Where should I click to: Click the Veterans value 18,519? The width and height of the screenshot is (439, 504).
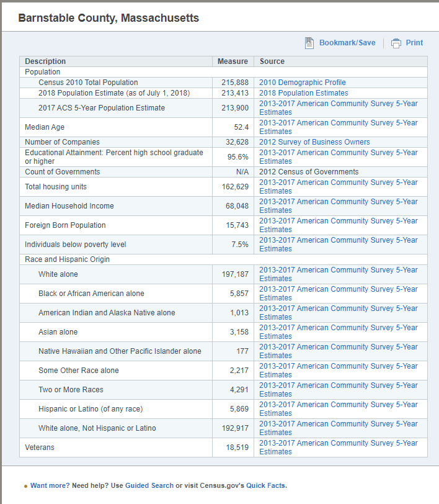[x=237, y=448]
